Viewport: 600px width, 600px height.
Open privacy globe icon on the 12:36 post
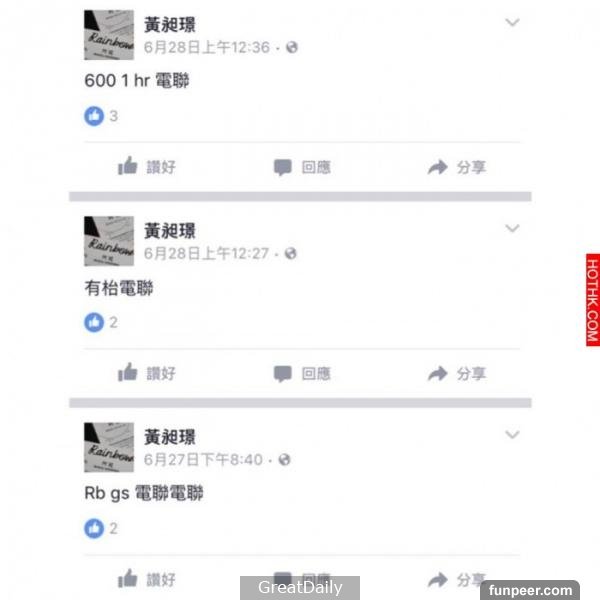pyautogui.click(x=292, y=47)
